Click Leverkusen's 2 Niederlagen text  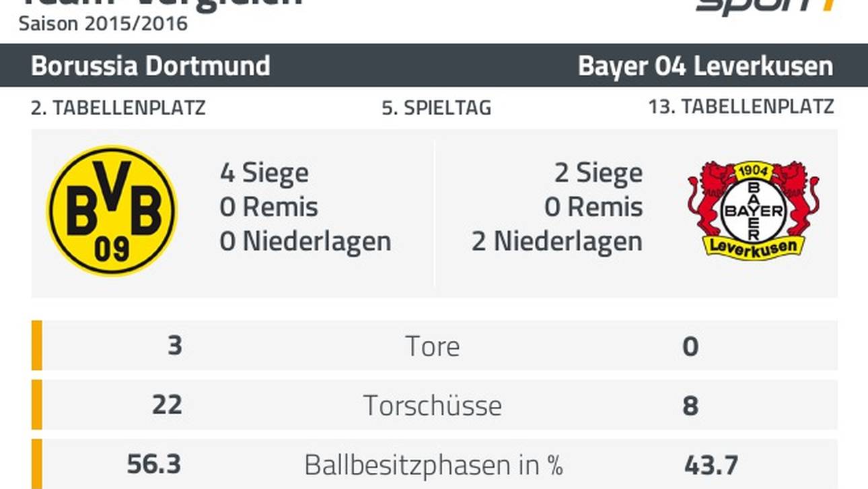click(556, 241)
